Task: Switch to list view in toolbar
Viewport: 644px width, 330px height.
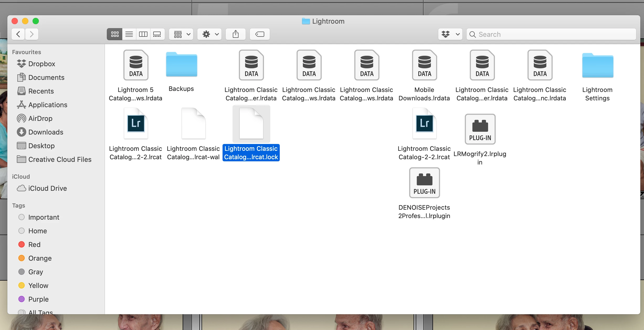Action: coord(129,34)
